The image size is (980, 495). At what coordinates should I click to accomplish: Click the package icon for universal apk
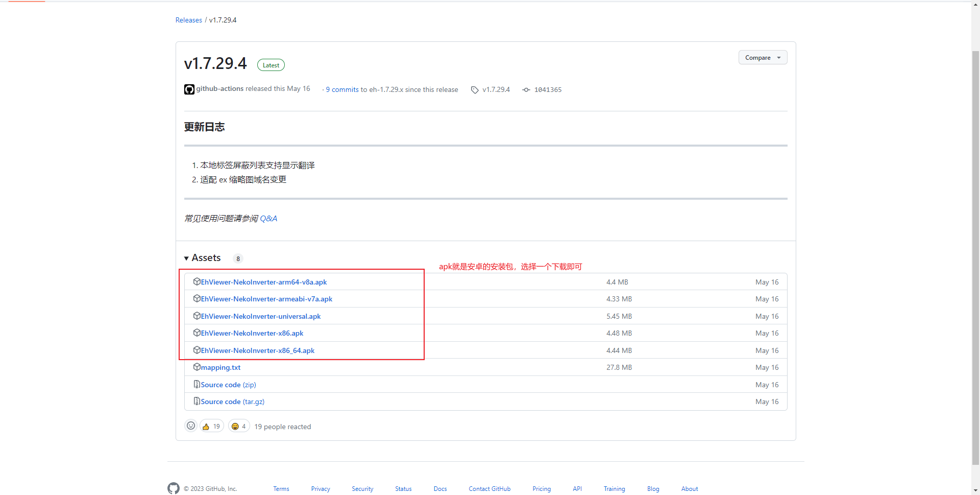pyautogui.click(x=197, y=316)
